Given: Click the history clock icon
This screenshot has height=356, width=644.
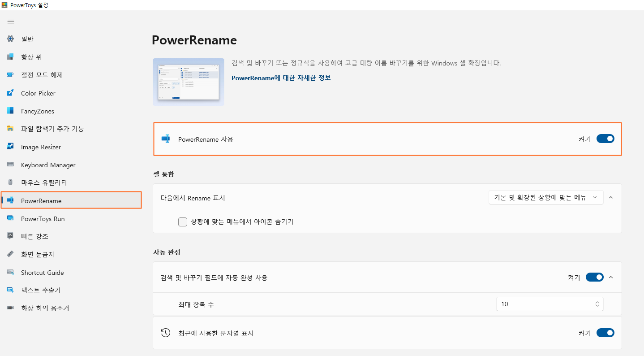Looking at the screenshot, I should 166,333.
